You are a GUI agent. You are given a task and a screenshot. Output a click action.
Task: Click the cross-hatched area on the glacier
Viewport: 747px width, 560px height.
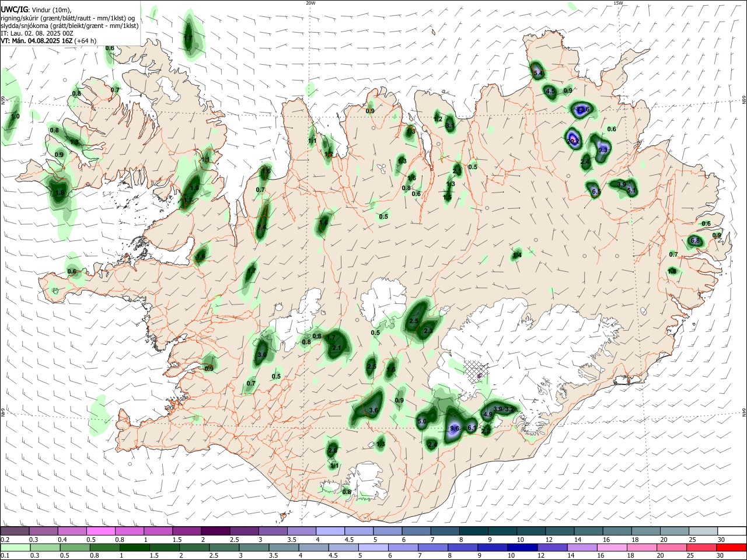477,372
